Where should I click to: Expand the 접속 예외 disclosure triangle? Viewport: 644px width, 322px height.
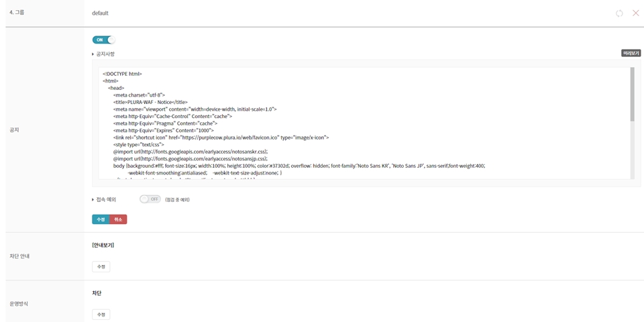click(93, 200)
